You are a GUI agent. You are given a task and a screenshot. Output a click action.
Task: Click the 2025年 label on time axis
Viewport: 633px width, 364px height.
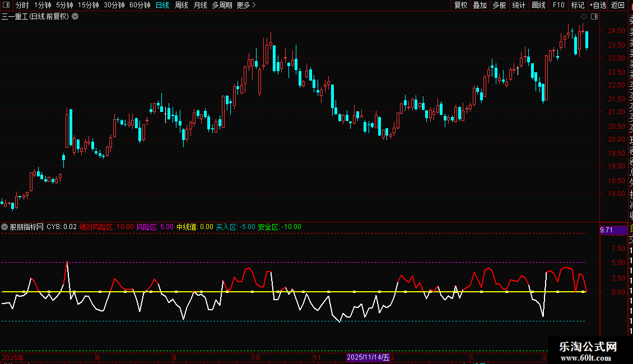(12, 357)
